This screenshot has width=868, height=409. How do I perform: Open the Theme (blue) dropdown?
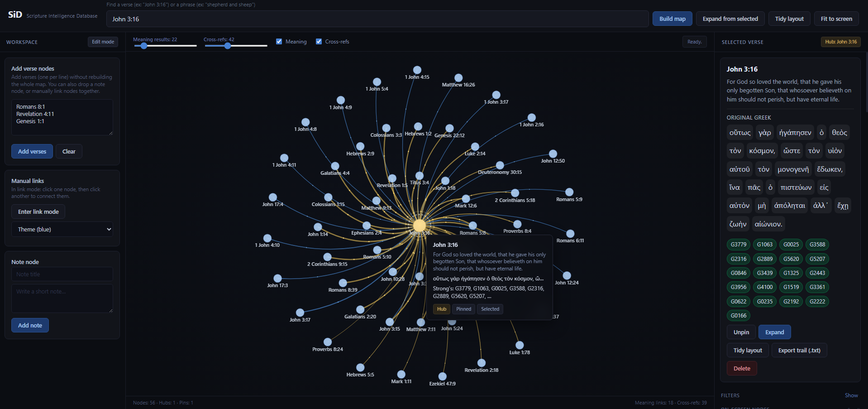point(62,229)
